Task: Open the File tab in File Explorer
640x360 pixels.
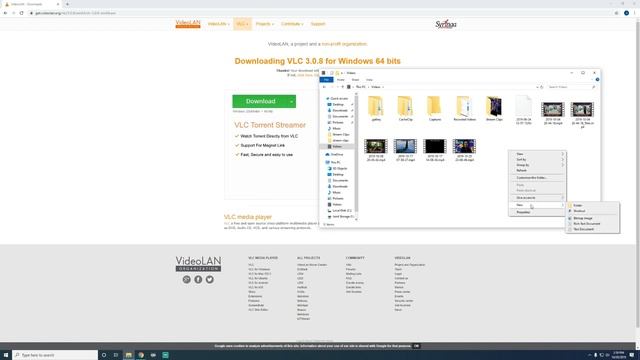Action: pyautogui.click(x=327, y=80)
